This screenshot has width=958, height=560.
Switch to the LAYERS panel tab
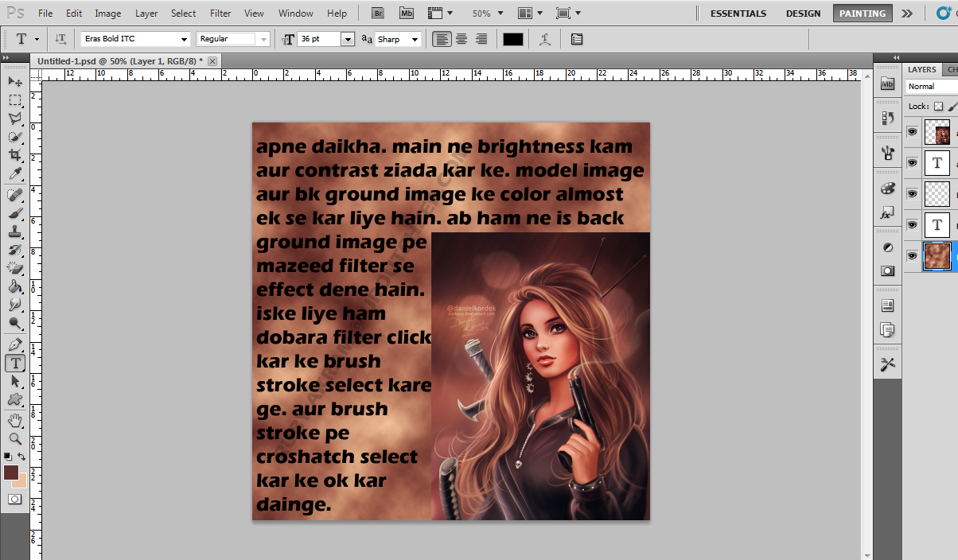point(922,70)
